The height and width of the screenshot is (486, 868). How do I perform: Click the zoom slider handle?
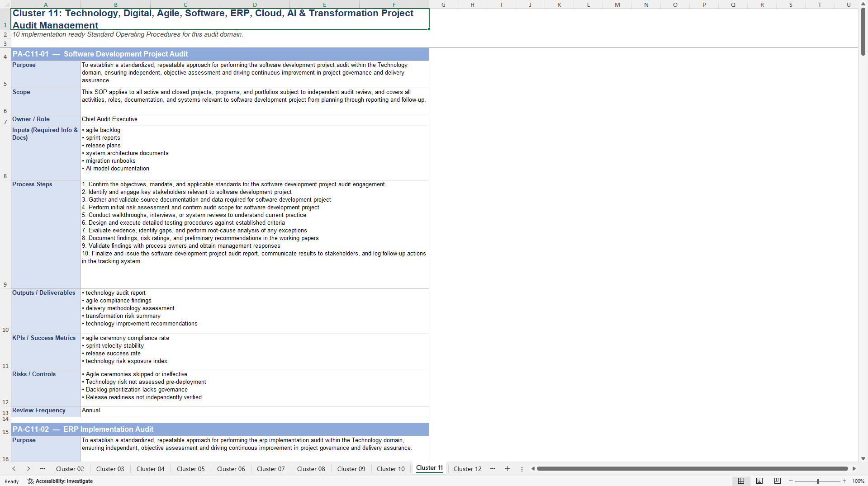pos(818,481)
